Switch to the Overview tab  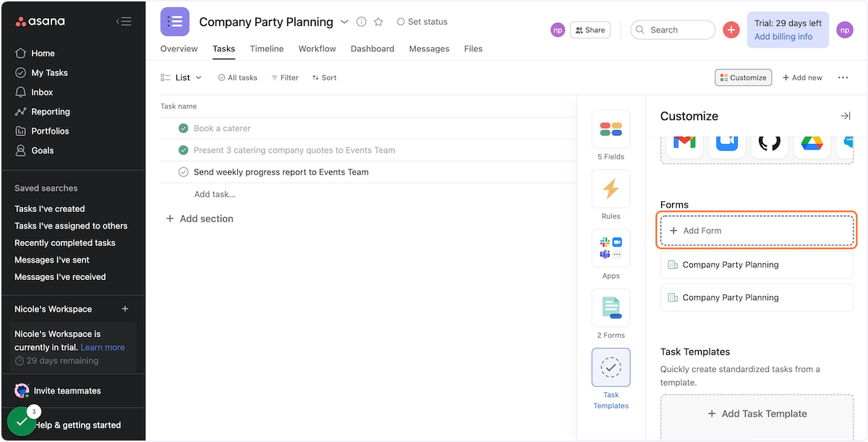[x=179, y=48]
